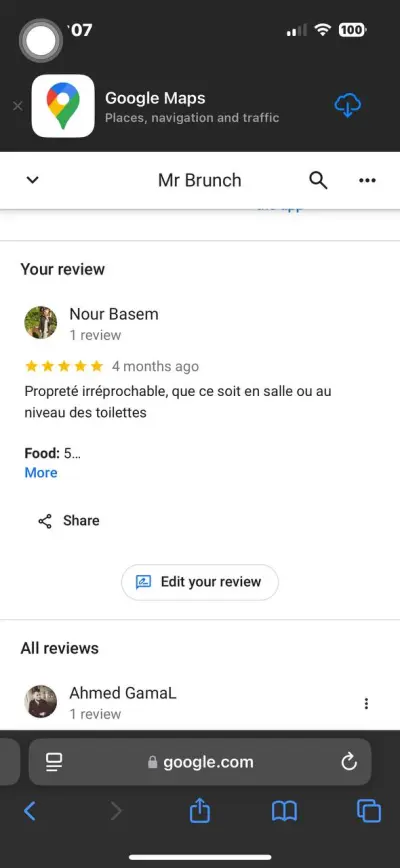The image size is (400, 868).
Task: Click Edit your review button
Action: click(x=200, y=582)
